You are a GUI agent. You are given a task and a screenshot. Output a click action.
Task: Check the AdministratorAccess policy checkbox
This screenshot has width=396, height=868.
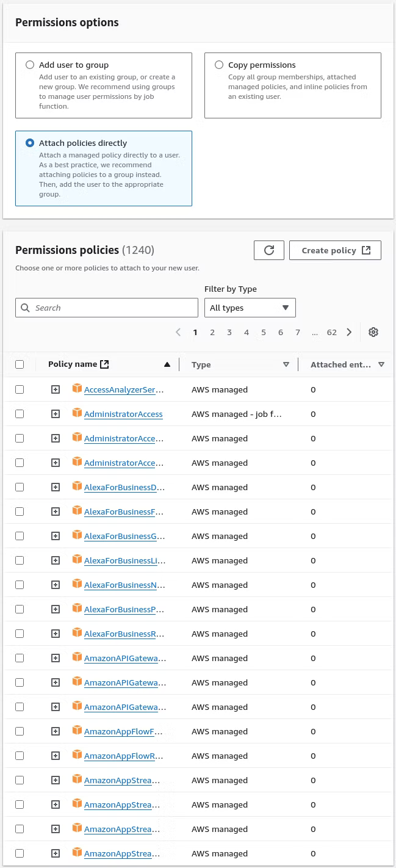click(x=20, y=414)
